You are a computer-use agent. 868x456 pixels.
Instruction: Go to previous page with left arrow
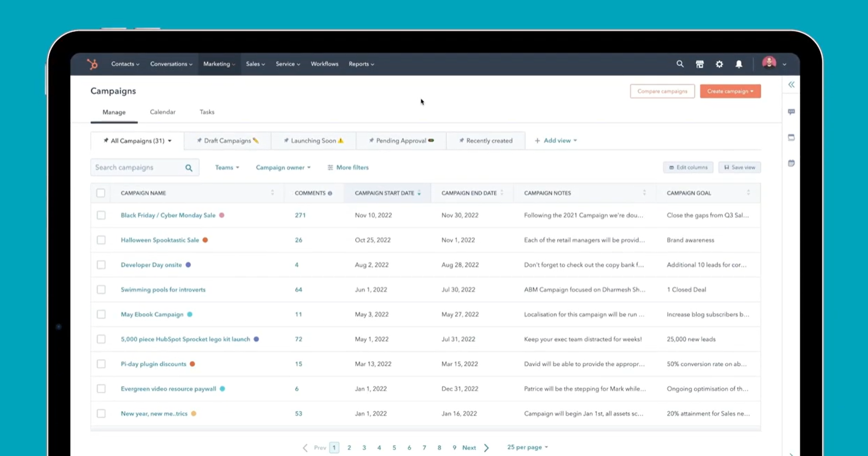click(305, 448)
